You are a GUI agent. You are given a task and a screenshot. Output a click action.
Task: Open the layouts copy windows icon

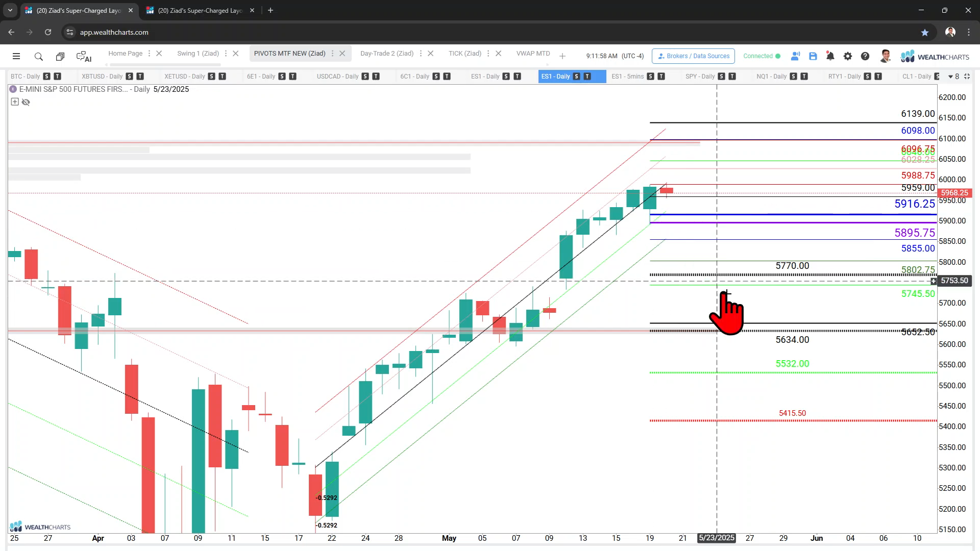(x=60, y=57)
